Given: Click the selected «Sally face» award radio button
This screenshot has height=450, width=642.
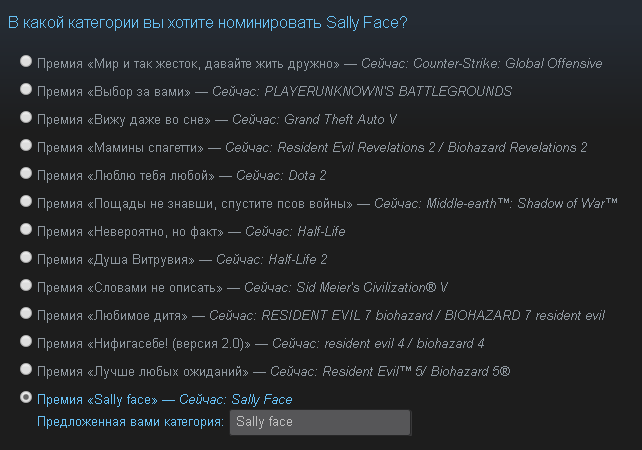Looking at the screenshot, I should (x=26, y=397).
